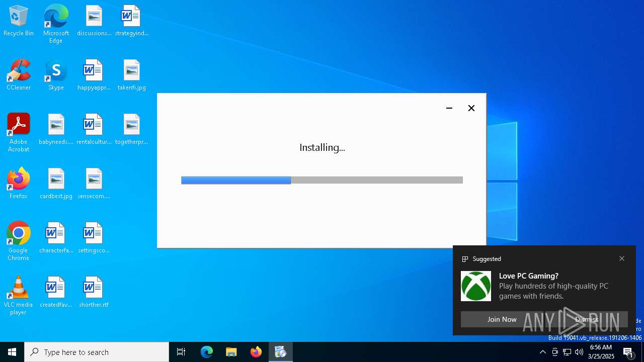Select the Microsoft Edge desktop shortcut

point(56,24)
